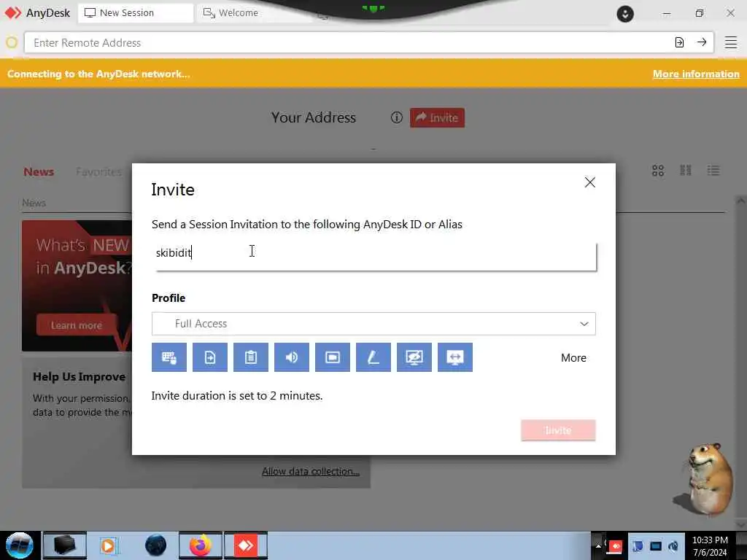Screen dimensions: 747x560
Task: Toggle privacy mode permission icon
Action: 414,357
